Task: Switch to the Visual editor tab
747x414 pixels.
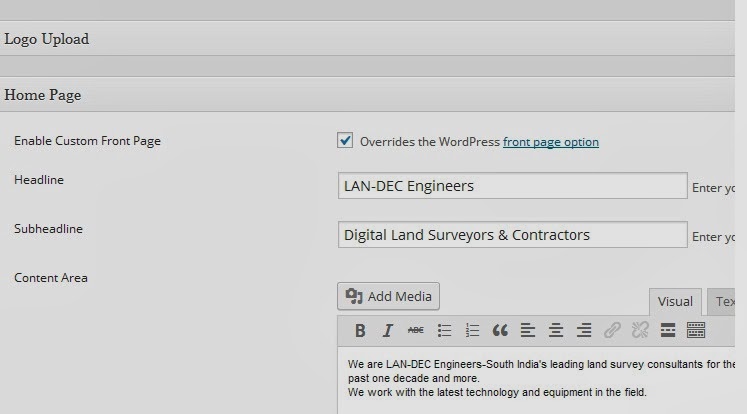Action: [675, 302]
